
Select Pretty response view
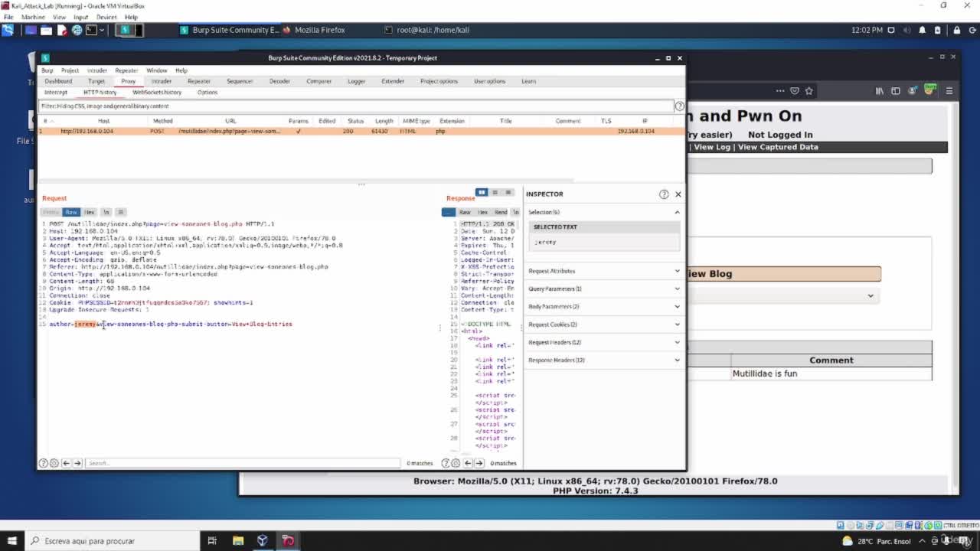pos(449,212)
